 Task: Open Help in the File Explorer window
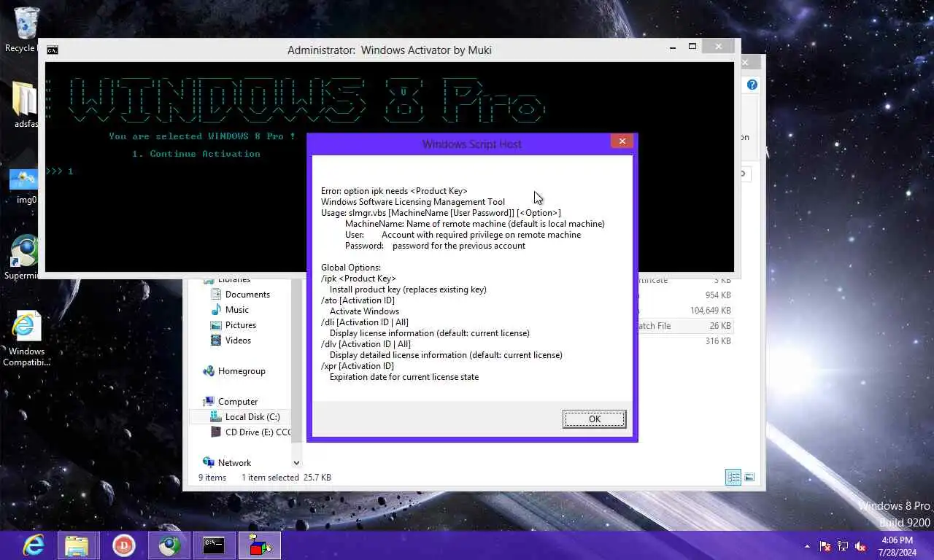coord(752,85)
